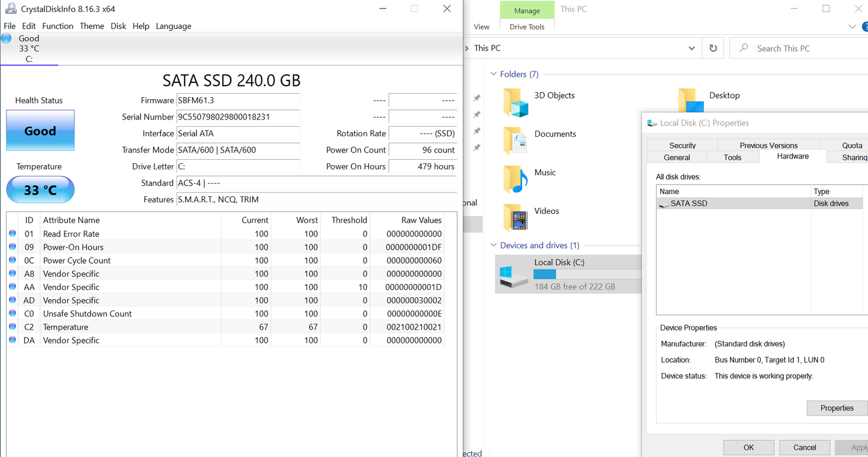The height and width of the screenshot is (457, 868).
Task: Click the Raw Values column header
Action: [x=407, y=220]
